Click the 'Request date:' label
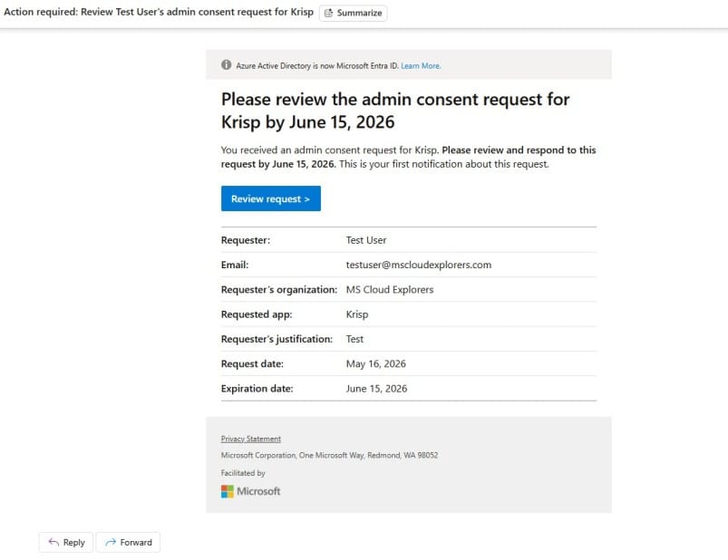Image resolution: width=728 pixels, height=560 pixels. tap(252, 363)
